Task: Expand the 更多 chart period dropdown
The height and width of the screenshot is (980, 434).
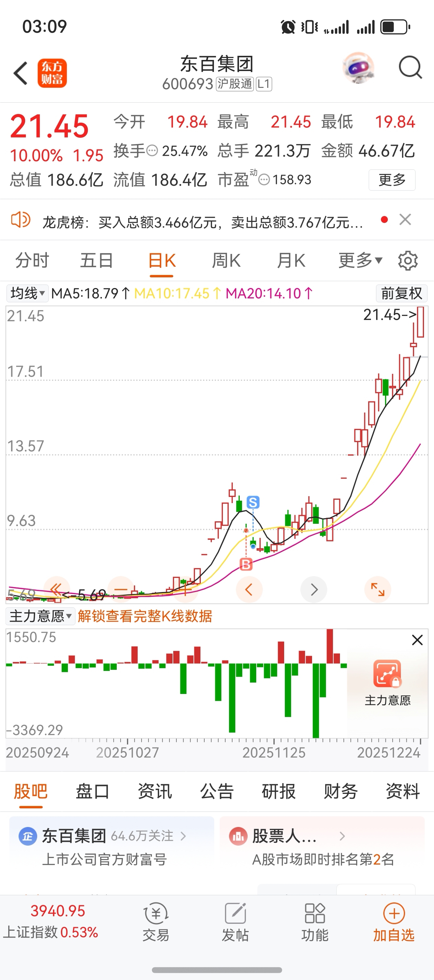Action: [x=360, y=261]
